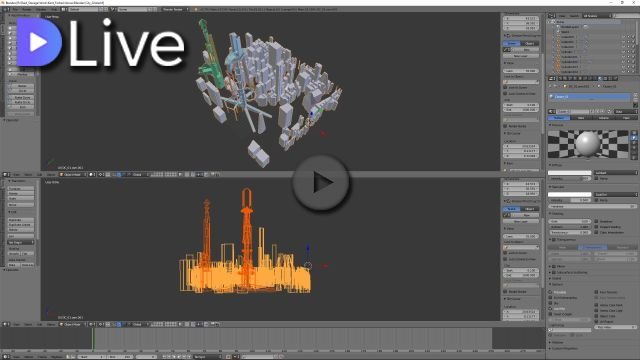This screenshot has width=640, height=360.
Task: Toggle the Face Textures checkbox
Action: point(596,292)
